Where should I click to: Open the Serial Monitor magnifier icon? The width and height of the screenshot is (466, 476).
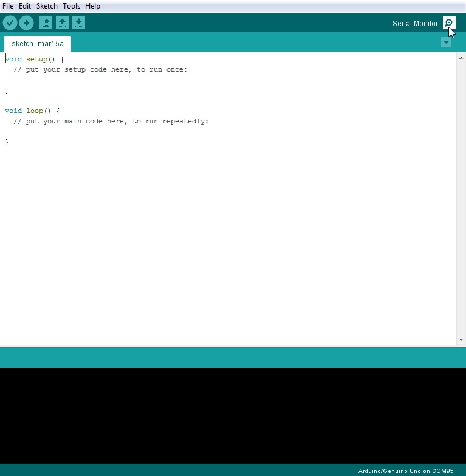448,23
